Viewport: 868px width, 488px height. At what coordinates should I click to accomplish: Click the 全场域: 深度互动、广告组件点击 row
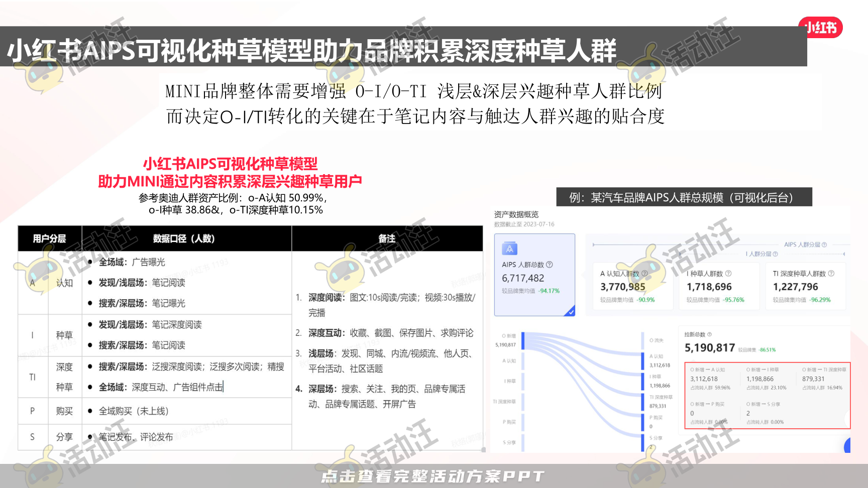click(x=156, y=387)
